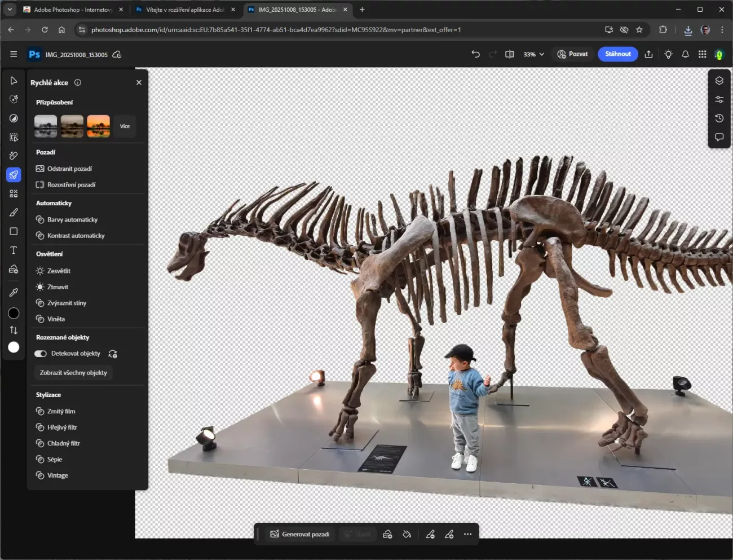
Task: Click the Share export icon
Action: (648, 54)
